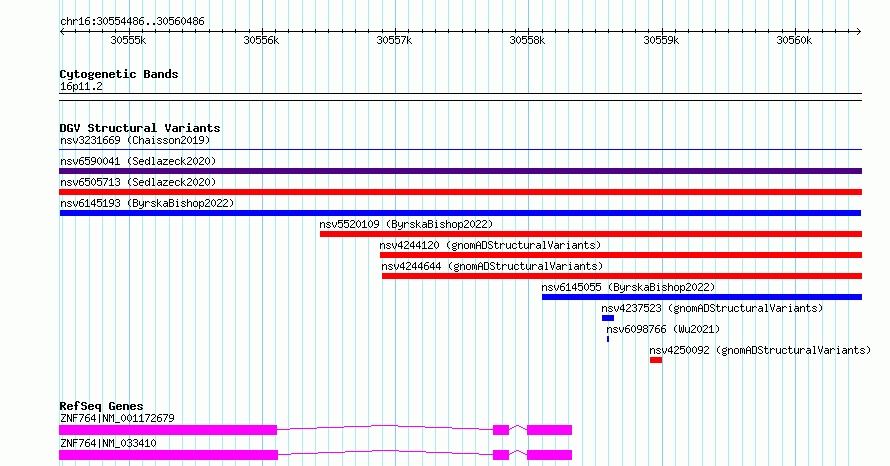Click the 30555k ruler tick label
Image resolution: width=890 pixels, height=466 pixels.
pos(128,40)
